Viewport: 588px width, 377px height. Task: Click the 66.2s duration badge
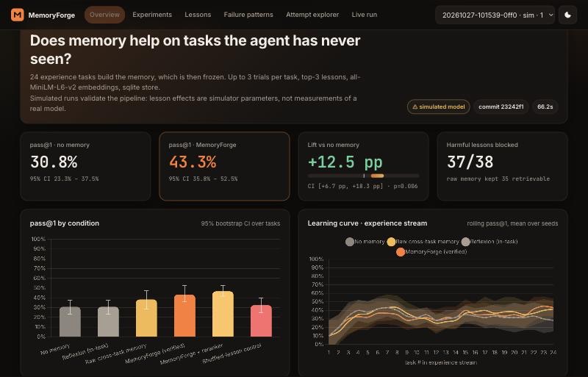click(545, 107)
